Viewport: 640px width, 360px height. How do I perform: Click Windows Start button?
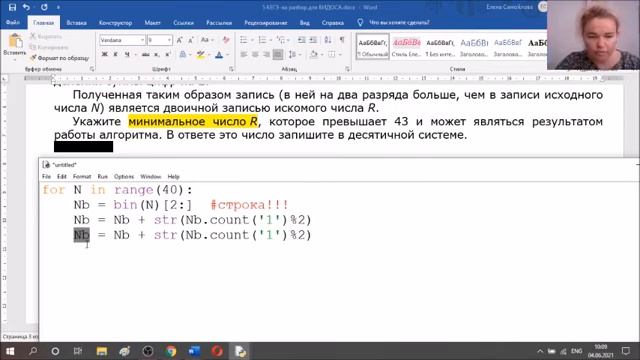[x=10, y=351]
